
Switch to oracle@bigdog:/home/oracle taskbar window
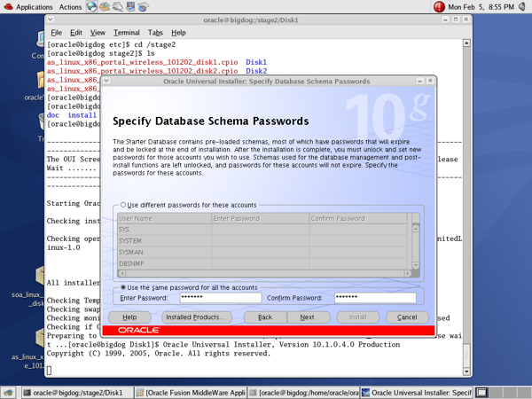tap(303, 393)
